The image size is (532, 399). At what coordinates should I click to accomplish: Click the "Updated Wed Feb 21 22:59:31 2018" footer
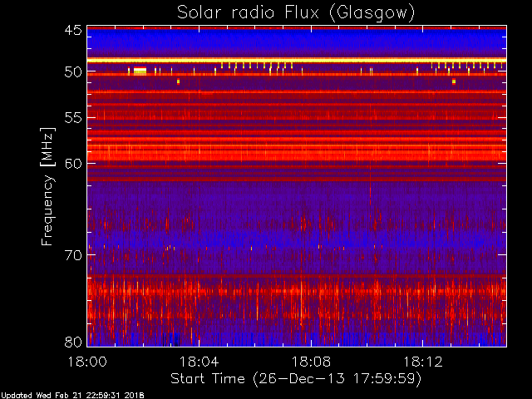point(72,396)
